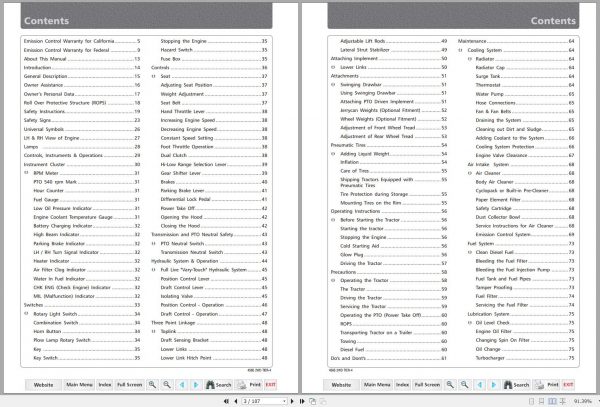Open 'Cold Starting Aid' contents entry

[394, 246]
